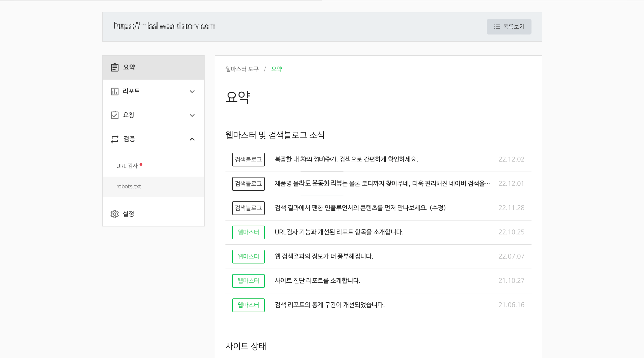Click the 리포트 bar chart icon

[x=114, y=91]
